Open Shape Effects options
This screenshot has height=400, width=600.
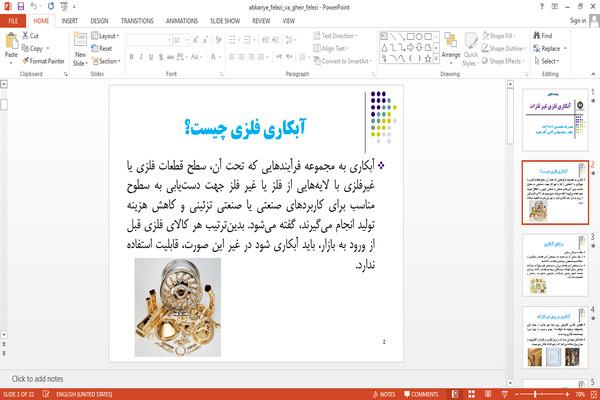pyautogui.click(x=502, y=61)
